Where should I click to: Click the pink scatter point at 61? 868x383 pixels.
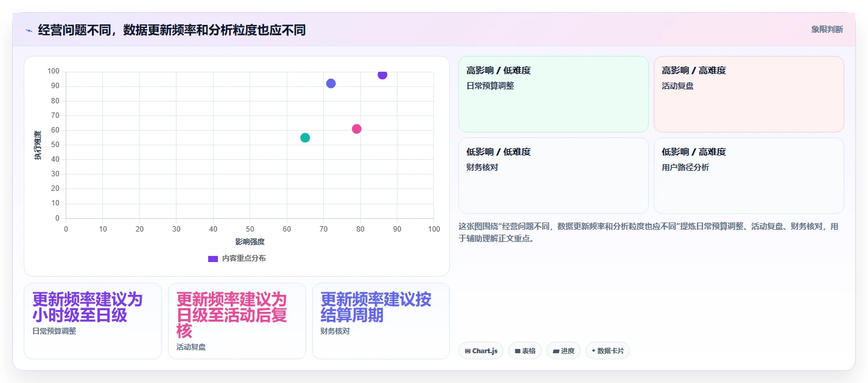pyautogui.click(x=357, y=129)
